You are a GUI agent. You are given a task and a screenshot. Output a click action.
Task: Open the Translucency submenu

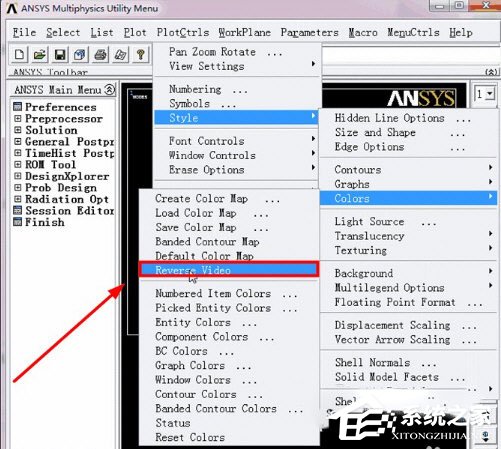click(408, 236)
